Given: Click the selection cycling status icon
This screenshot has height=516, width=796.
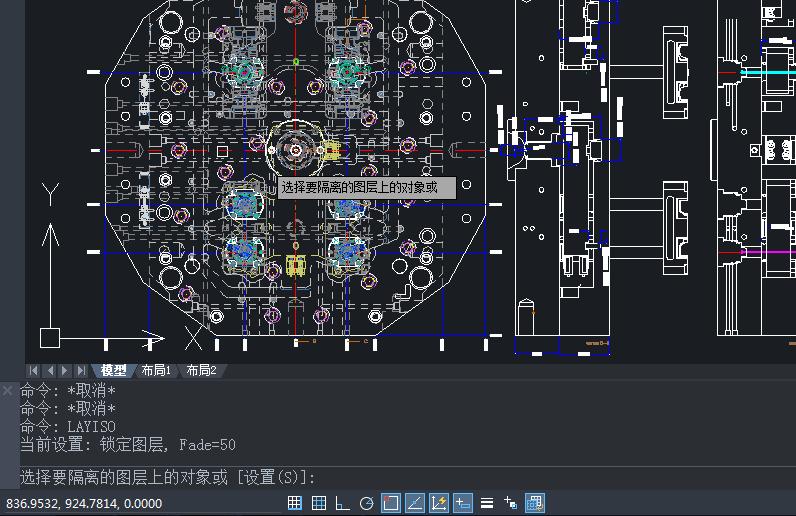Looking at the screenshot, I should click(x=535, y=503).
